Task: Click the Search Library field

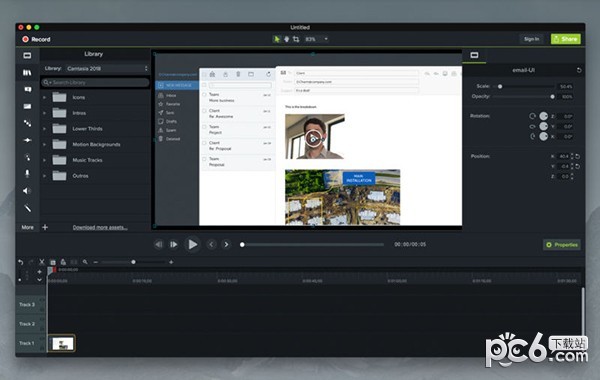Action: coord(95,82)
